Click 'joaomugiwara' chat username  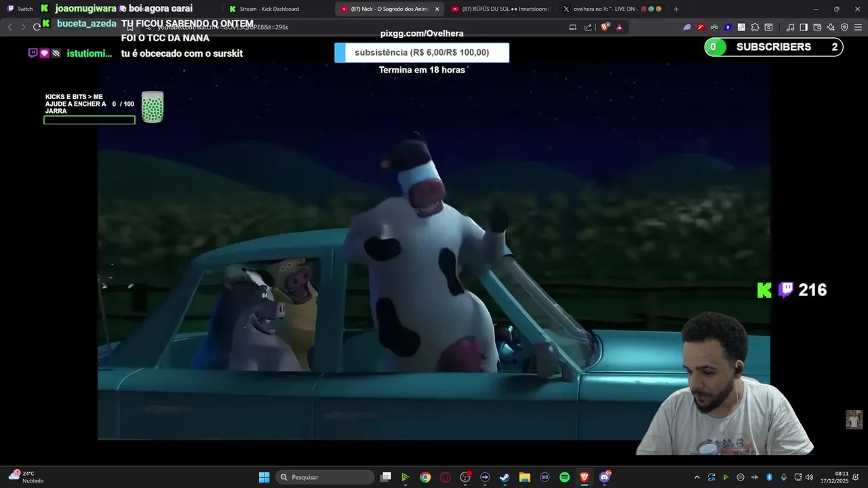(86, 8)
